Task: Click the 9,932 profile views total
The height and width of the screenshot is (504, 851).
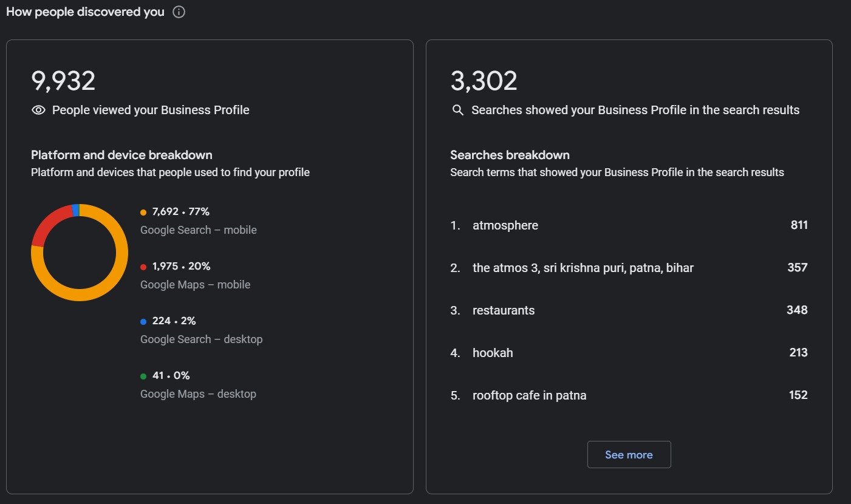Action: pos(63,81)
